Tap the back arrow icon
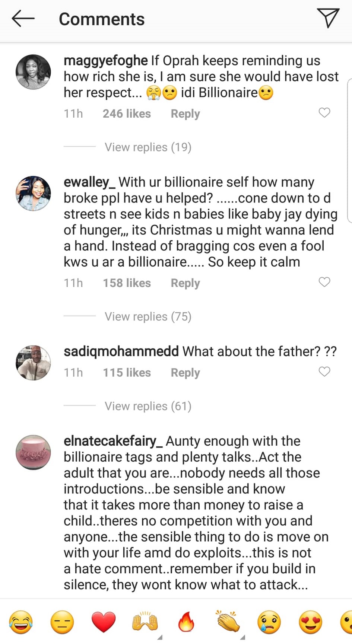The image size is (352, 644). (23, 19)
